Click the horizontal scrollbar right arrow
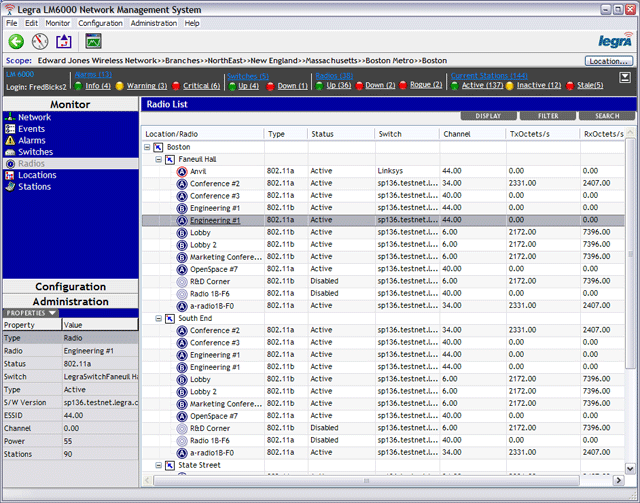 coord(619,480)
